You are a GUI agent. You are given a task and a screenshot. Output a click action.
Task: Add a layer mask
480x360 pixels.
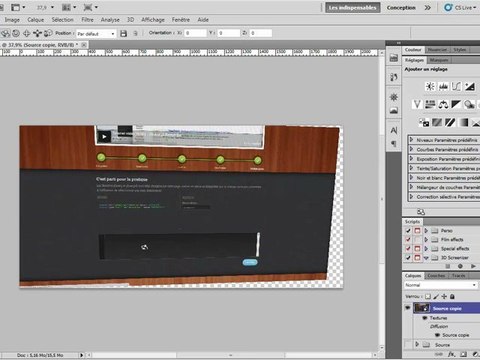coord(463,354)
